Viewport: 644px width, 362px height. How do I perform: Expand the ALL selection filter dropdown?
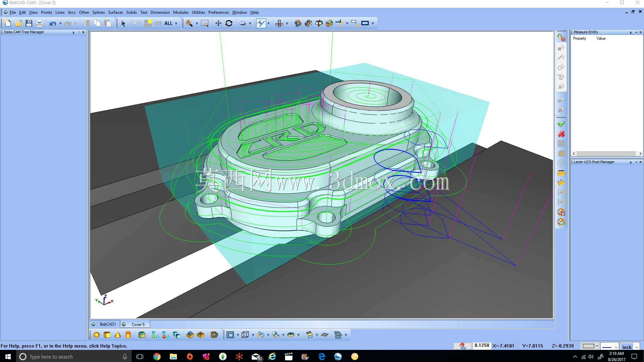click(176, 23)
